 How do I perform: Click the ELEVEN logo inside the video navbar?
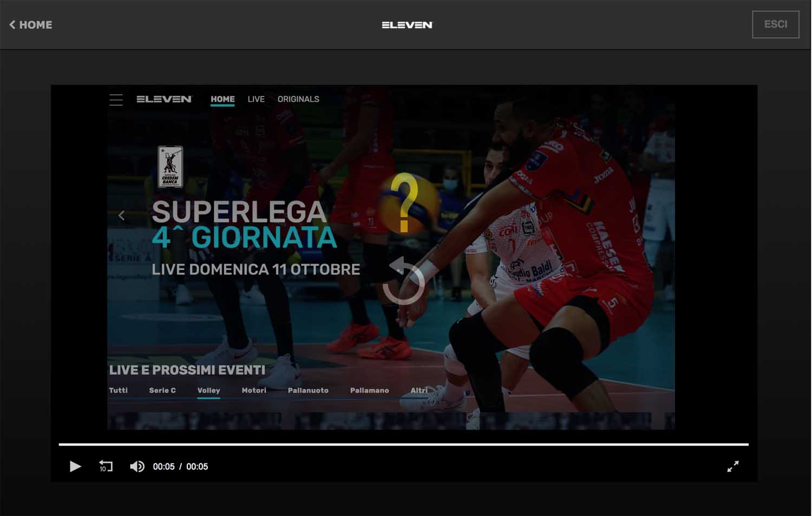click(164, 99)
